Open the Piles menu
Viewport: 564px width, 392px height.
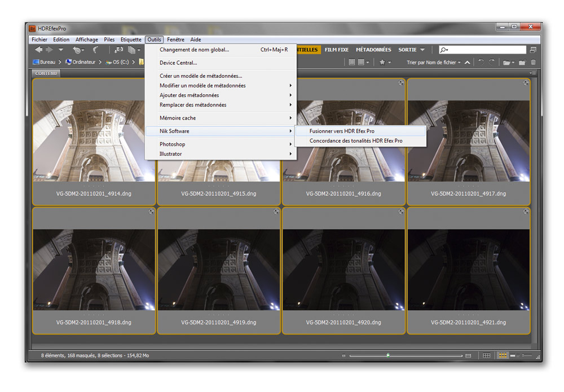(x=109, y=39)
